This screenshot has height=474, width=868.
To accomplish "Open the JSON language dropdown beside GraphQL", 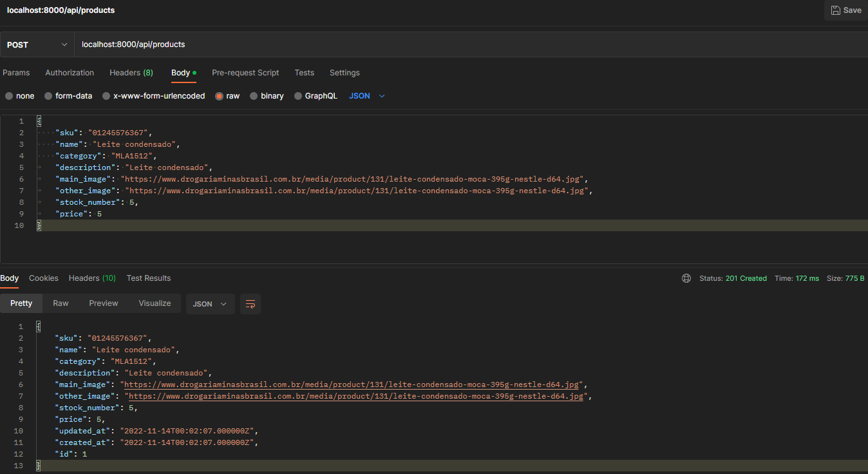I will [365, 95].
